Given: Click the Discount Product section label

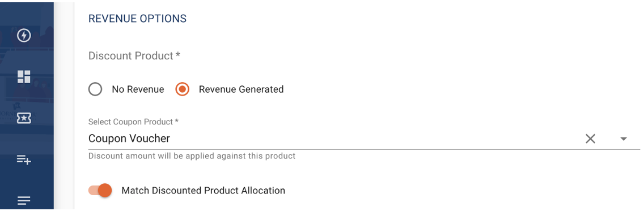Looking at the screenshot, I should pyautogui.click(x=134, y=56).
